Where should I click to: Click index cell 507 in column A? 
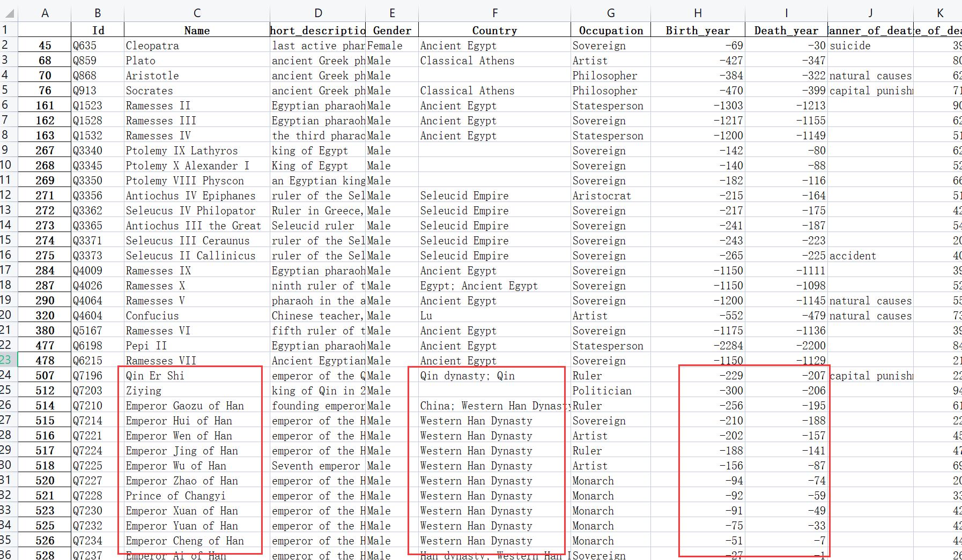45,376
